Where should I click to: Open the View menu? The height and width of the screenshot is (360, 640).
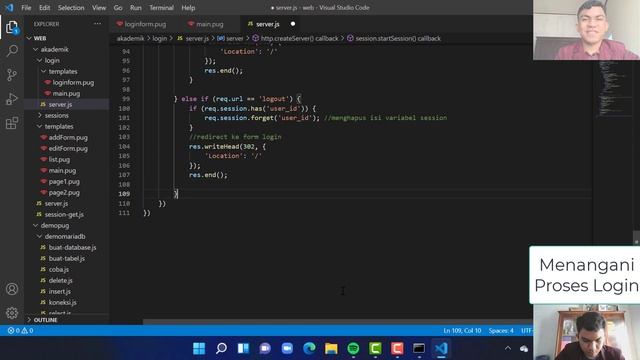[99, 7]
